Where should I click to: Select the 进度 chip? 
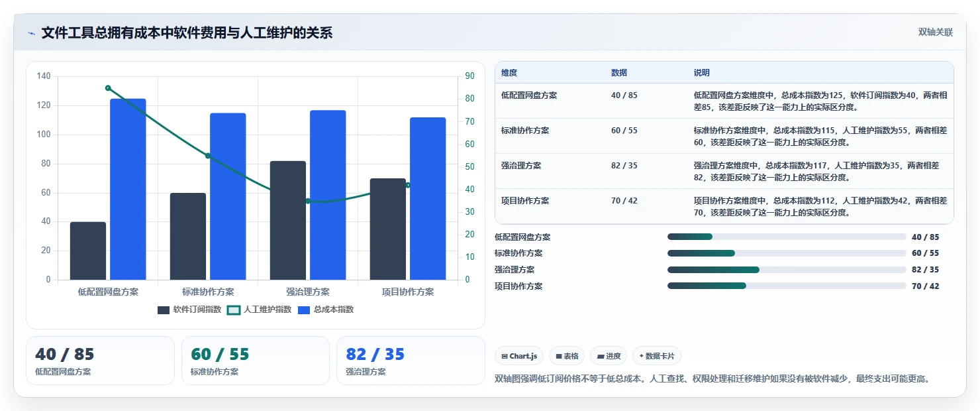coord(609,356)
